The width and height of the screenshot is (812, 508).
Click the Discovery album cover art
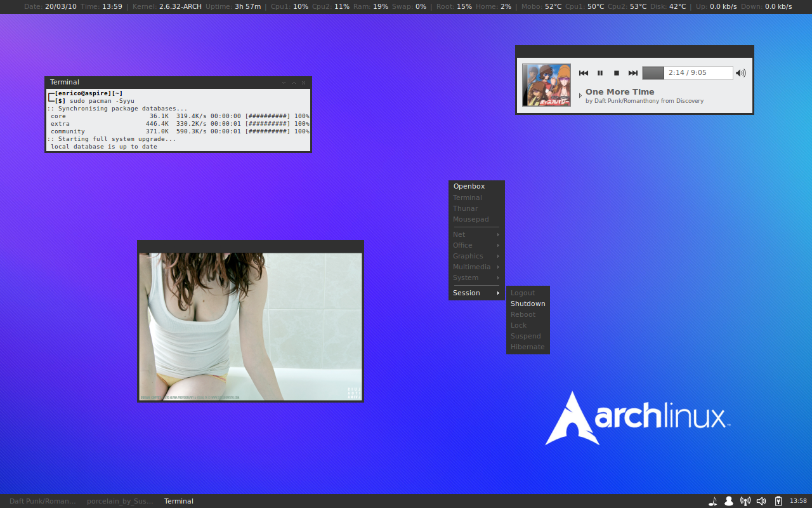546,84
